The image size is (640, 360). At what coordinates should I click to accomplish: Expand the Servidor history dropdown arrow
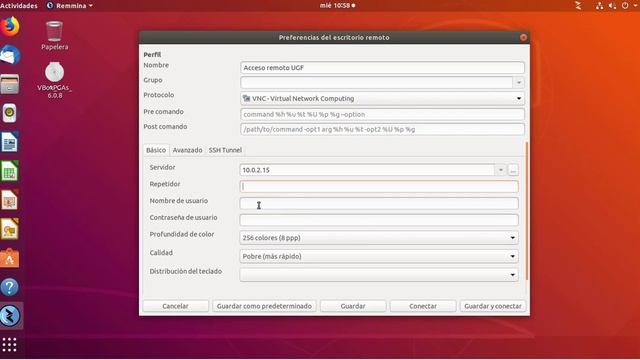pos(500,170)
